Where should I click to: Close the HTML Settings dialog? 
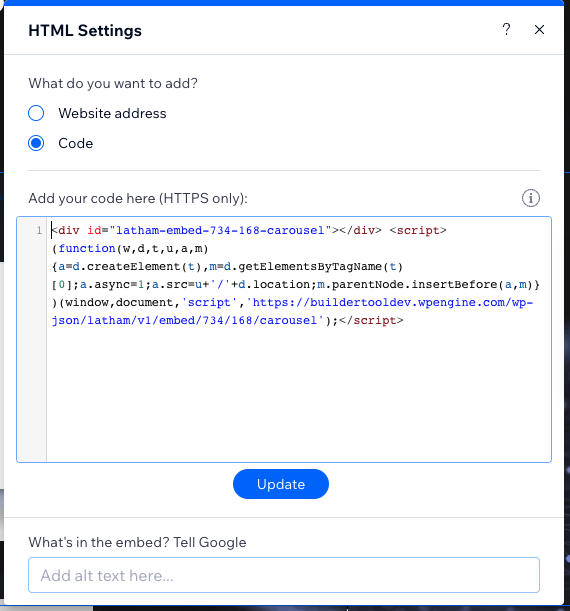click(539, 30)
